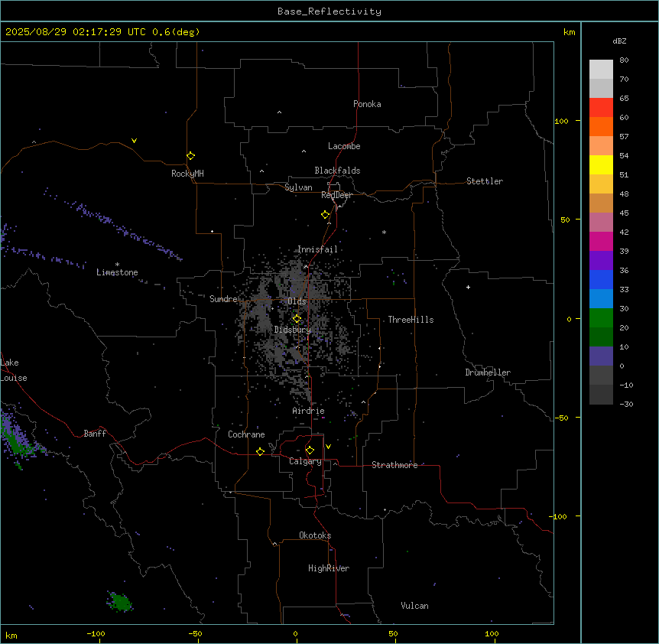Click the RedDeer city label
This screenshot has height=644, width=659.
(x=336, y=195)
